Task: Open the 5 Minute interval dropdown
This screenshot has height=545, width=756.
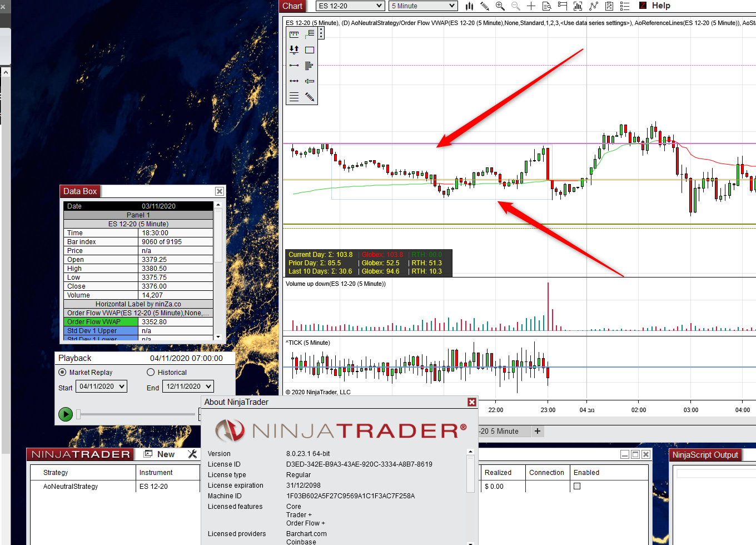Action: point(423,6)
